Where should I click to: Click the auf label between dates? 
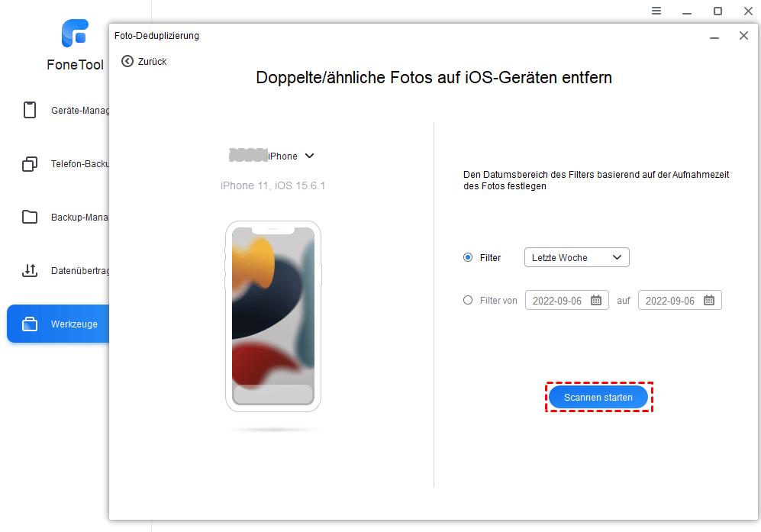point(623,301)
